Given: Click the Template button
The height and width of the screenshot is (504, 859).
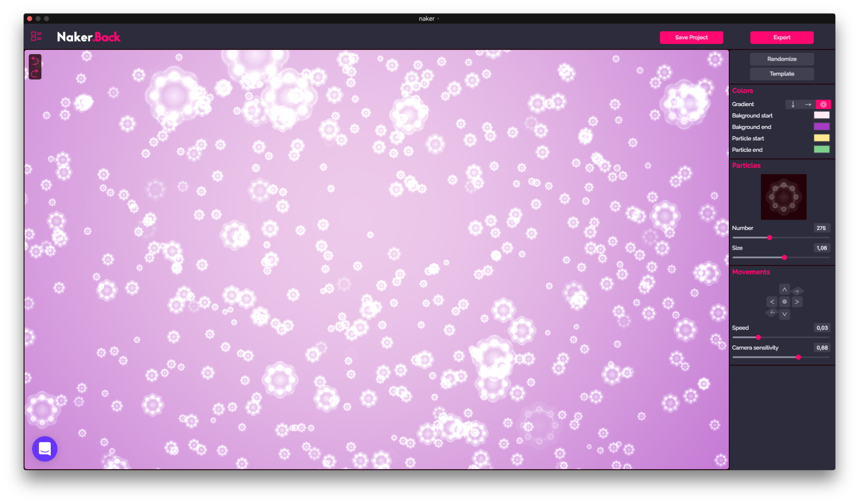Looking at the screenshot, I should [781, 74].
